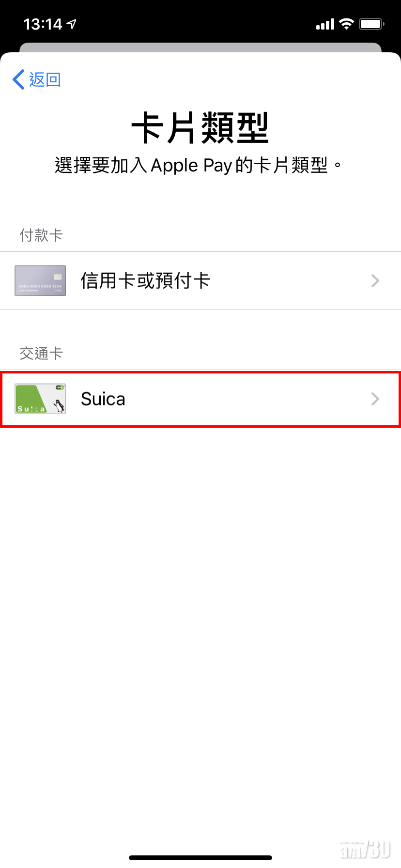
Task: Tap the cellular signal bars icon
Action: tap(325, 24)
